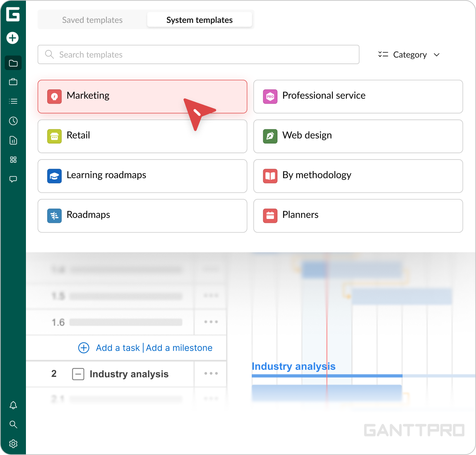Open the briefcase portfolio icon
Image resolution: width=476 pixels, height=455 pixels.
coord(13,82)
